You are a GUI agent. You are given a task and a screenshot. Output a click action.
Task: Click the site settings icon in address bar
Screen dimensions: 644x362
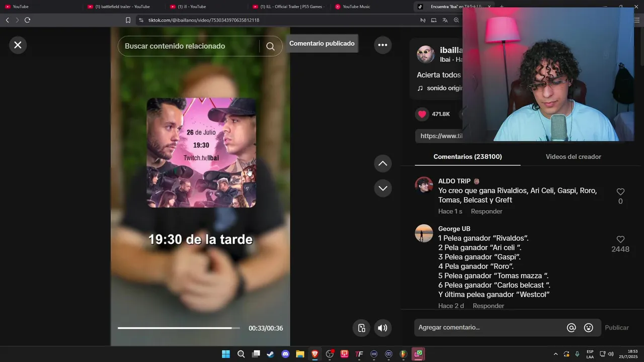tap(140, 20)
